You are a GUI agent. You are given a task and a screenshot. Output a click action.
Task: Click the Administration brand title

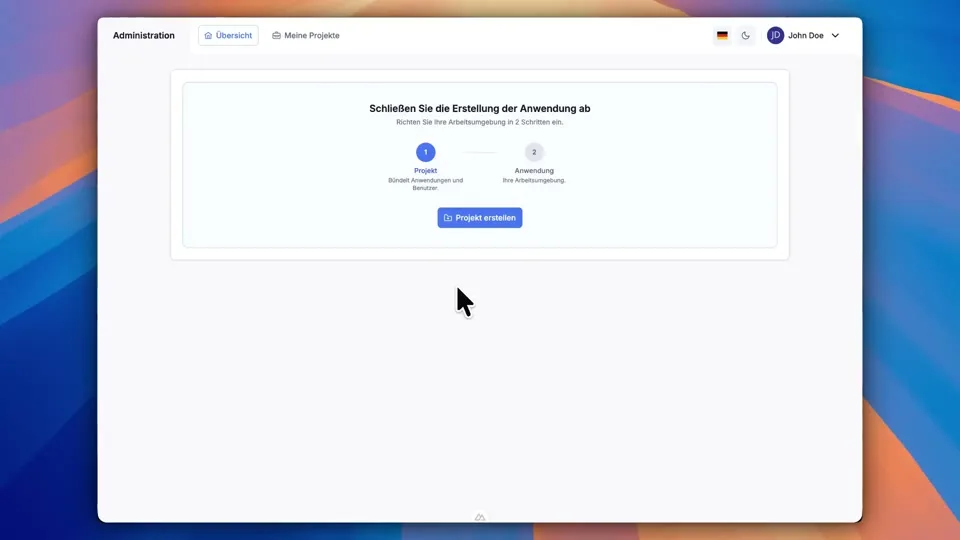pos(144,36)
